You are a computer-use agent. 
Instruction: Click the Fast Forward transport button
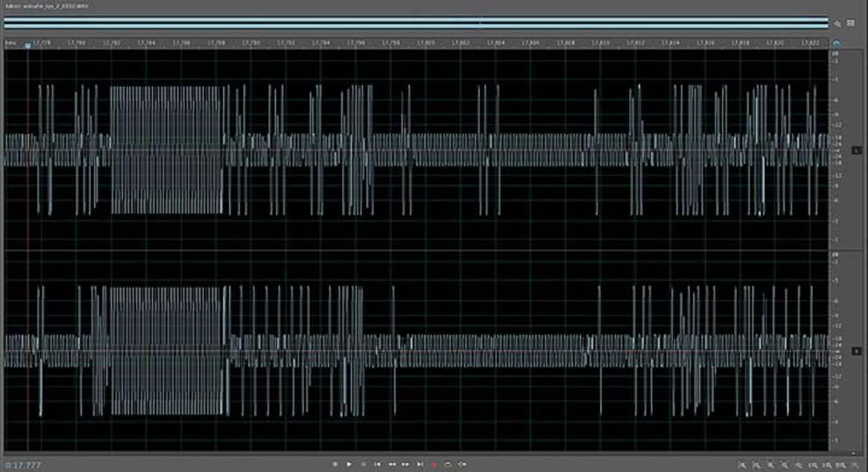point(406,465)
